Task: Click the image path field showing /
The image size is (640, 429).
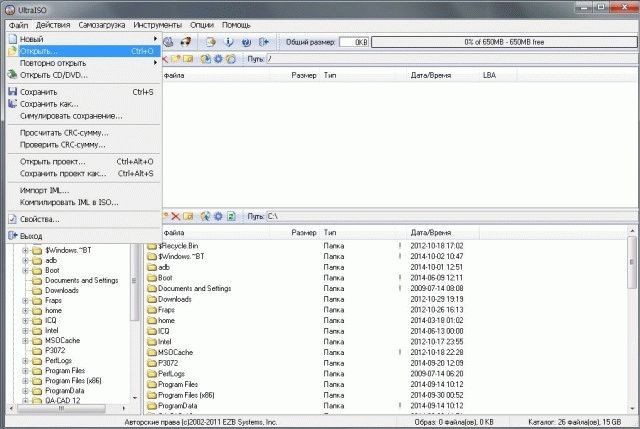Action: click(x=451, y=59)
